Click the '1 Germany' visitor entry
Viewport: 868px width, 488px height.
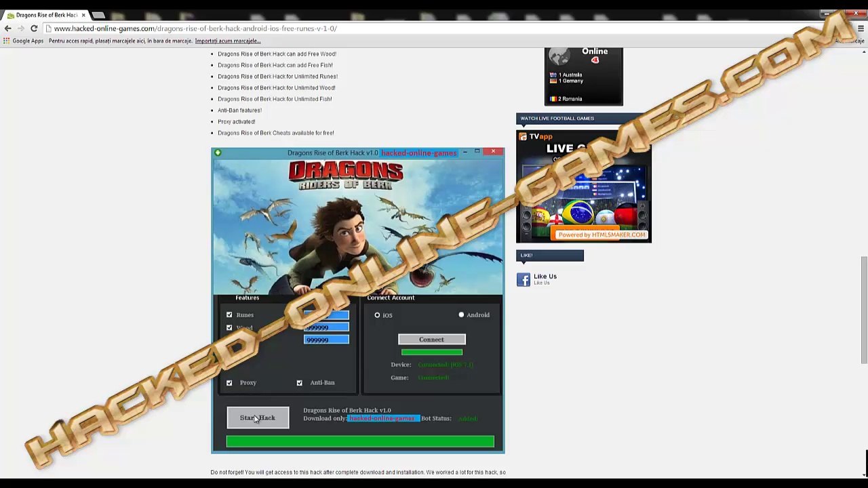click(x=566, y=81)
